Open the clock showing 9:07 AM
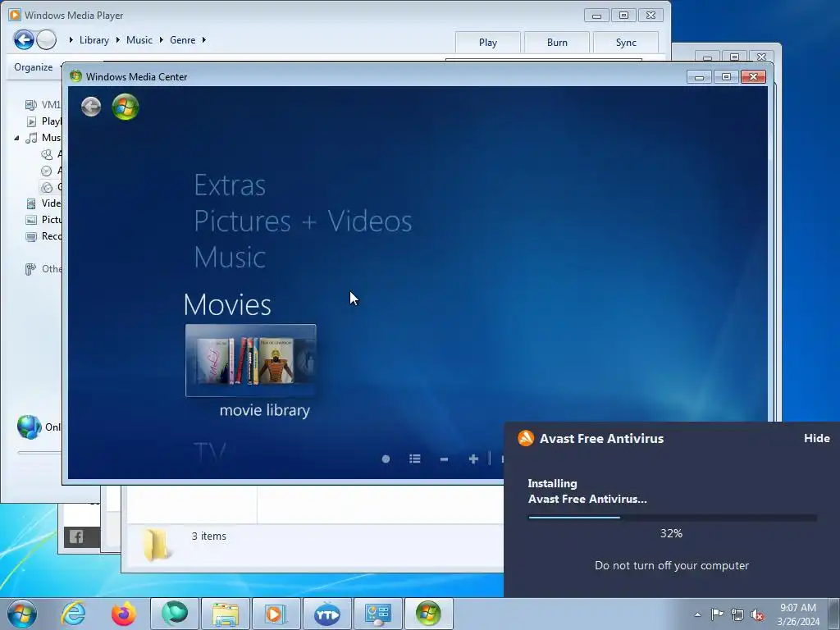 [x=797, y=614]
